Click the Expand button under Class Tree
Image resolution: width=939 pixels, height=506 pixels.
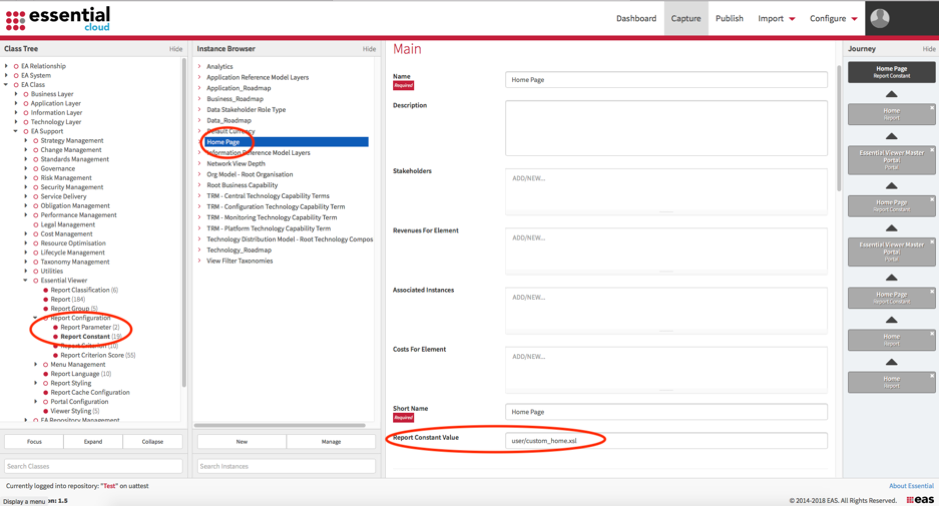93,441
